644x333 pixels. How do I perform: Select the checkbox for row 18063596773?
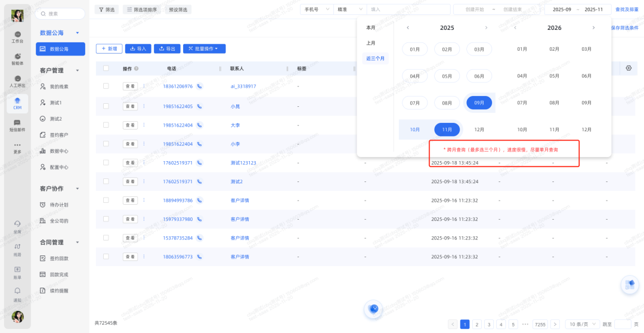point(106,257)
